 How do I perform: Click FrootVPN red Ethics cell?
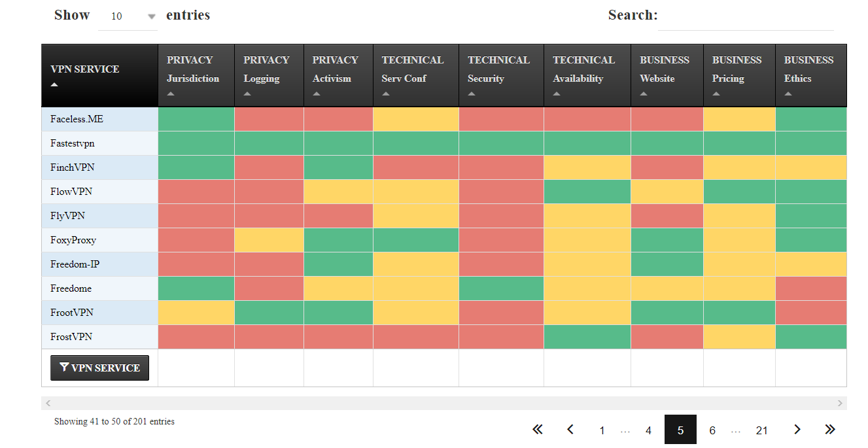tap(811, 313)
